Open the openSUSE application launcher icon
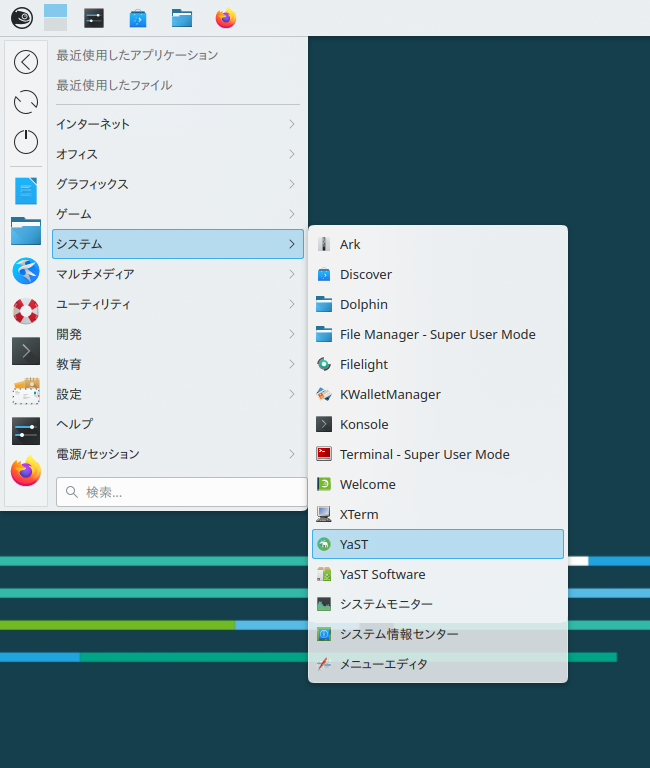Screen dimensions: 650x768 tap(22, 18)
